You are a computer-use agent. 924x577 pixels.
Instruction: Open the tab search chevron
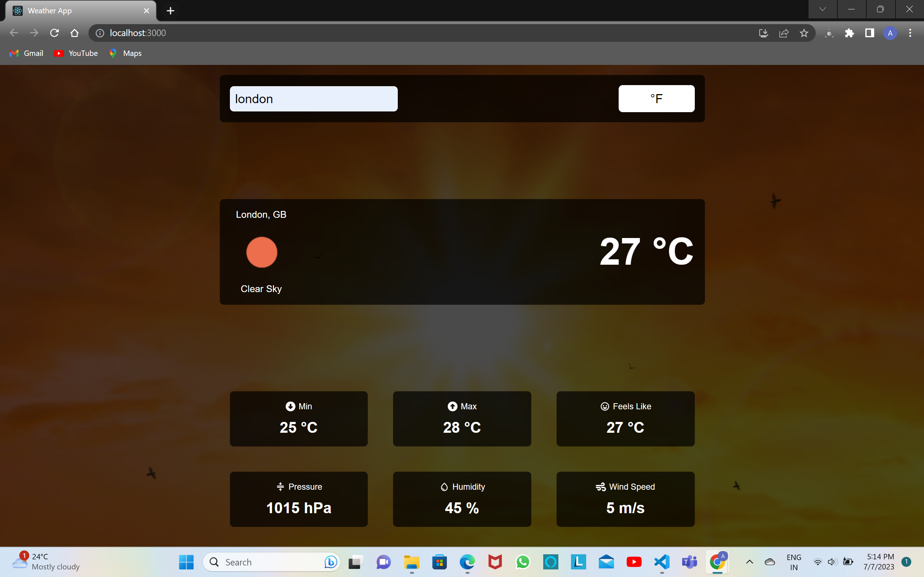click(x=823, y=9)
